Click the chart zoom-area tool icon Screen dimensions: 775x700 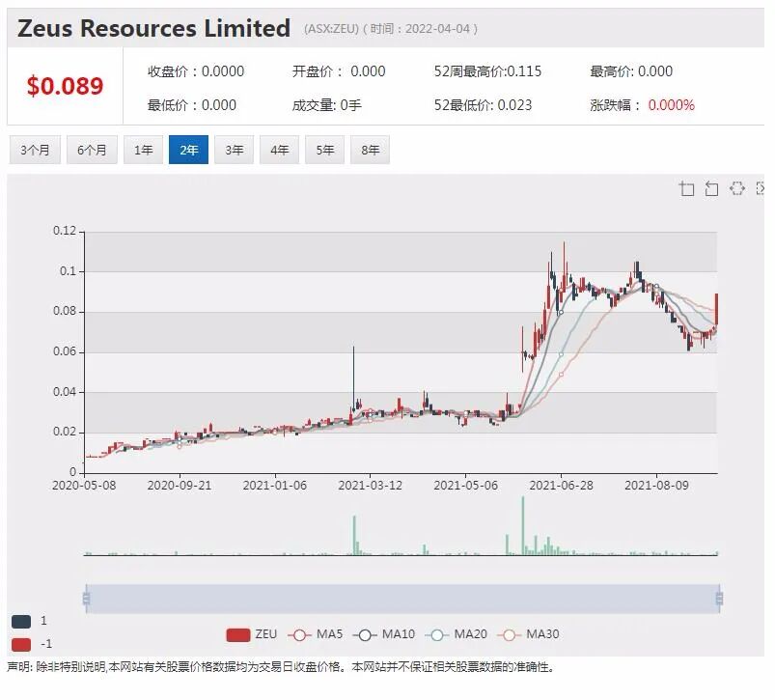[686, 189]
